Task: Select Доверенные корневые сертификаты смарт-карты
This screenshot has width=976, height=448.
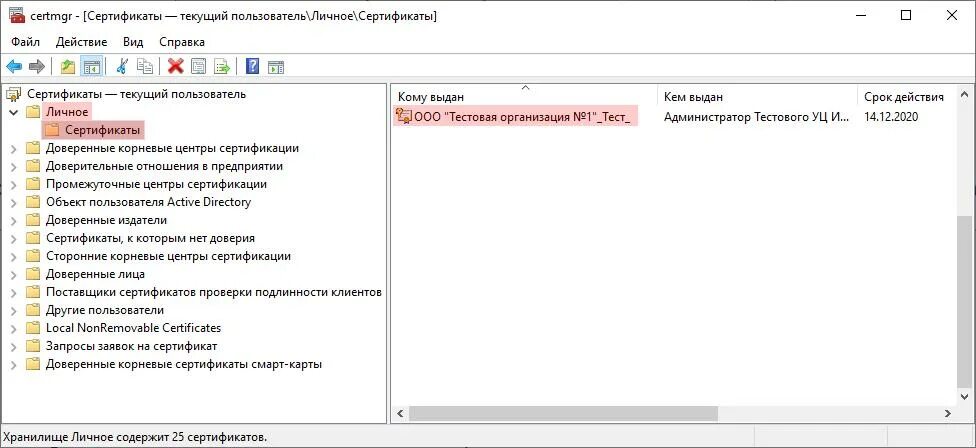Action: tap(184, 365)
